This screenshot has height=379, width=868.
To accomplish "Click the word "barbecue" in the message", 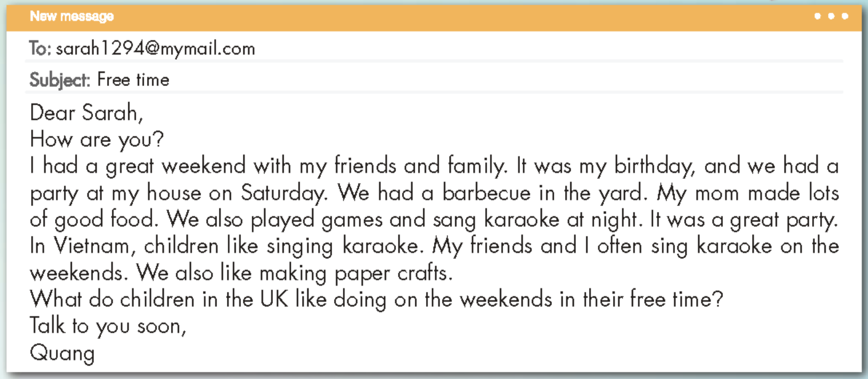I will coord(486,193).
